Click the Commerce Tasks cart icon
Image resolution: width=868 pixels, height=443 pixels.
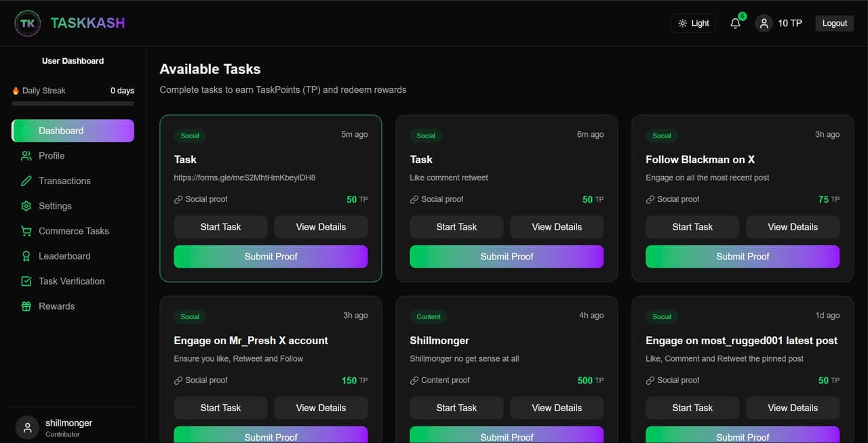(x=26, y=231)
